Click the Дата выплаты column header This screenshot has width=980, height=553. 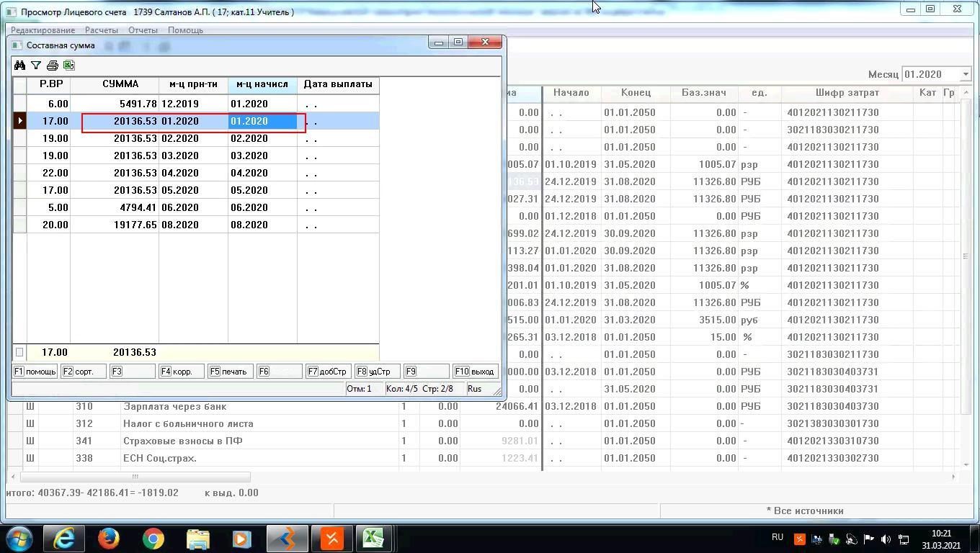[x=338, y=84]
